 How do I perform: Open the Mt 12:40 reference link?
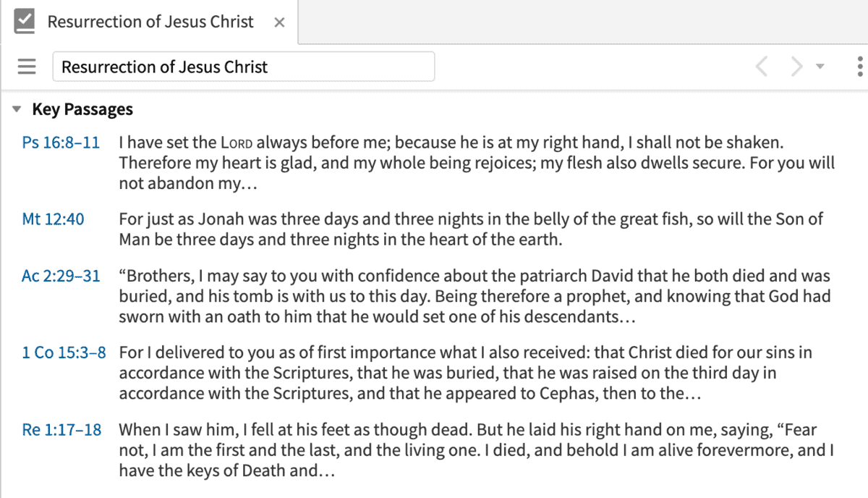53,219
